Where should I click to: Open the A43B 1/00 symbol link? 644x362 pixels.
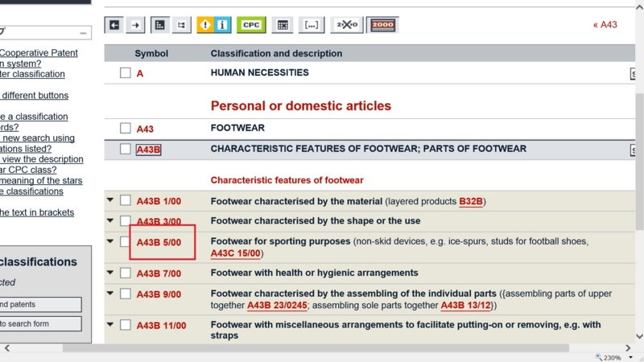pyautogui.click(x=159, y=202)
